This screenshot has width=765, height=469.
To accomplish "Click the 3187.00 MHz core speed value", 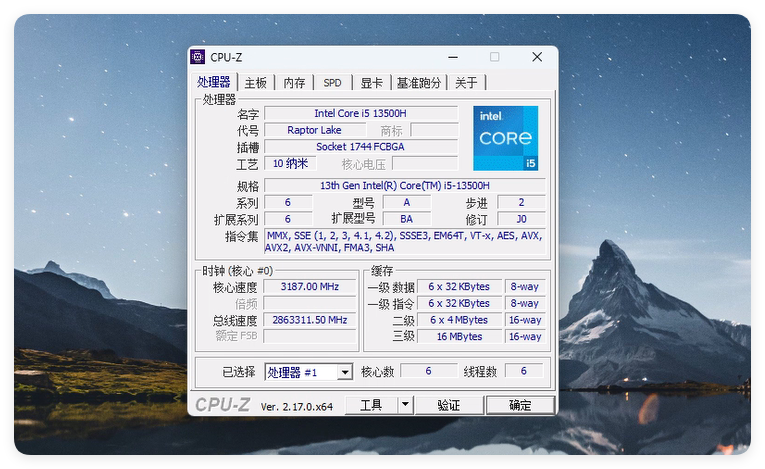I will [x=310, y=286].
